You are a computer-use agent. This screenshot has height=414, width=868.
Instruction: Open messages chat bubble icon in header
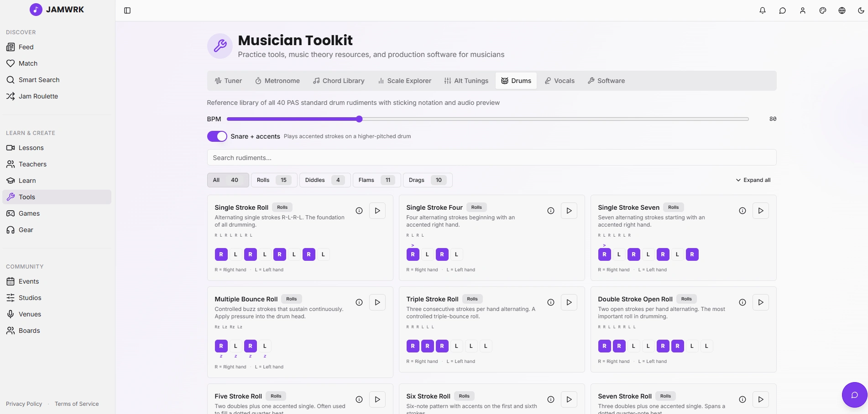click(x=783, y=10)
